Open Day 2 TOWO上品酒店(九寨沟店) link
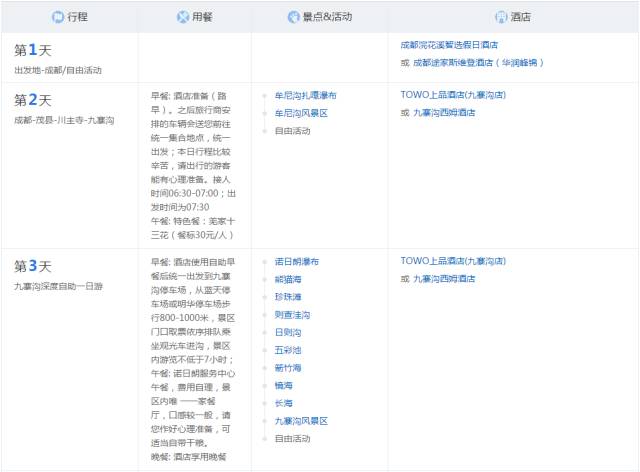Image resolution: width=640 pixels, height=472 pixels. pos(453,95)
